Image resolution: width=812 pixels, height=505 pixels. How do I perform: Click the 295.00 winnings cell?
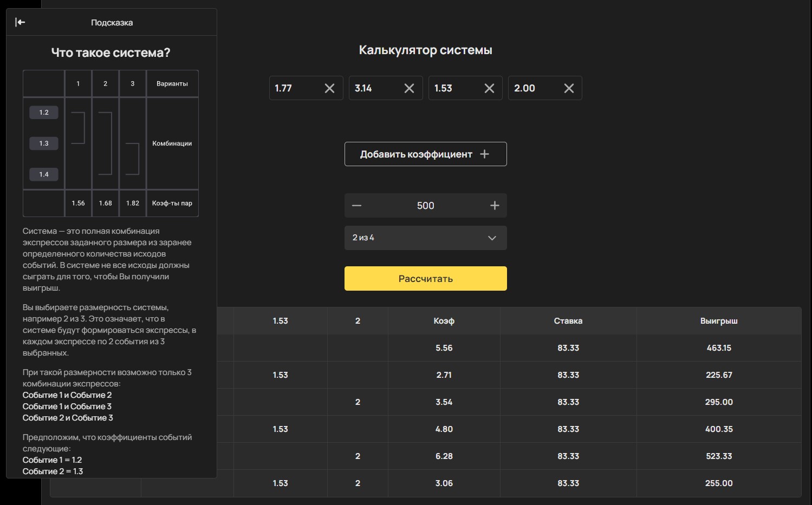(719, 402)
